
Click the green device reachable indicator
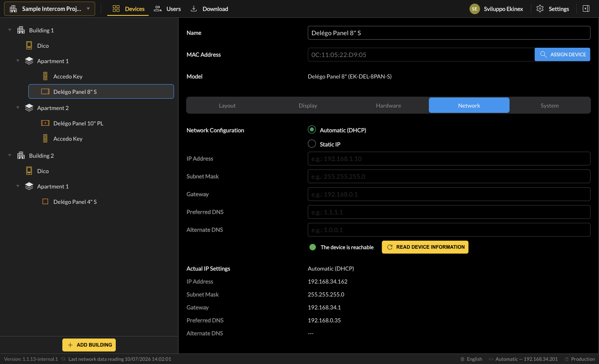click(312, 247)
